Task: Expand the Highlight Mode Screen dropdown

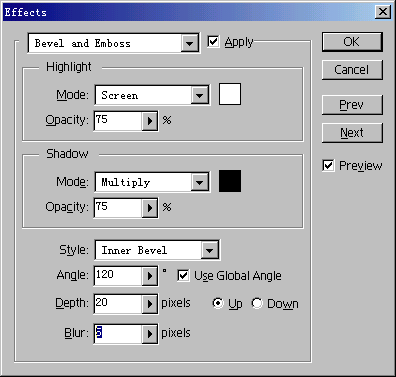Action: click(200, 96)
